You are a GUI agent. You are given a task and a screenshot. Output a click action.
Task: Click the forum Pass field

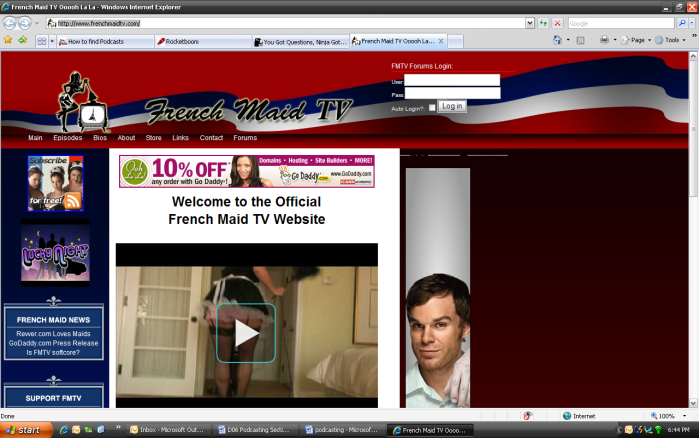coord(452,93)
